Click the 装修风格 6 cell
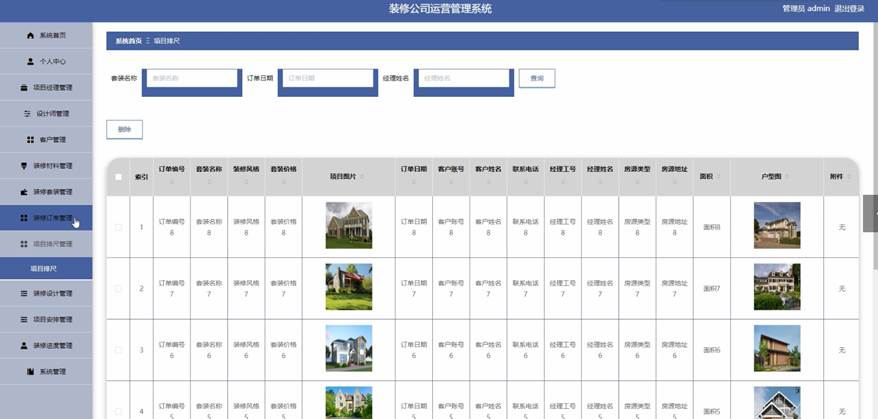Screen dimensions: 878x419 coord(246,350)
